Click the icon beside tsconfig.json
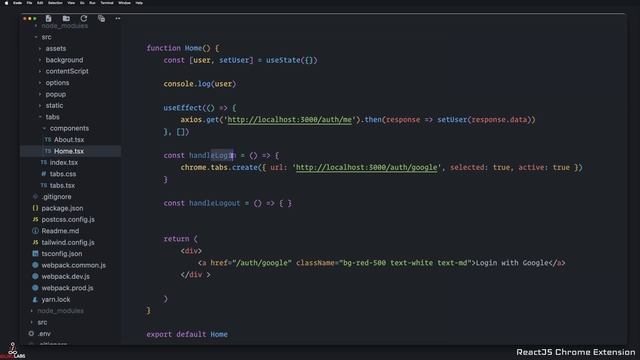 [35, 253]
